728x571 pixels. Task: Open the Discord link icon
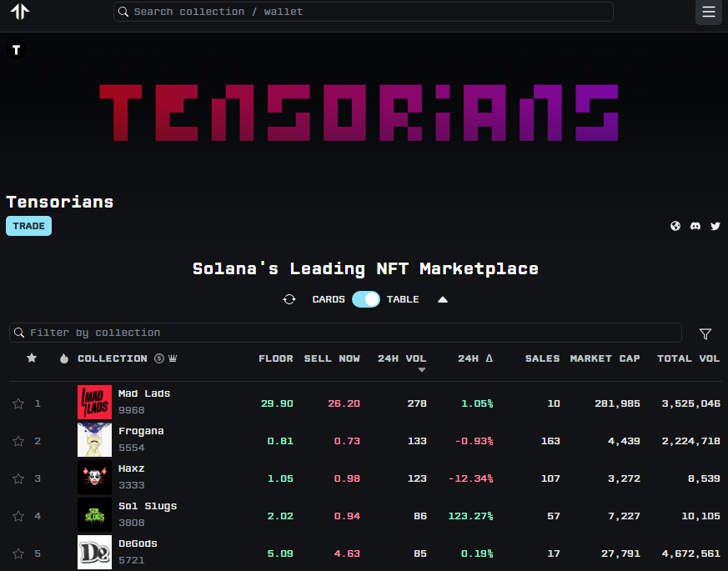click(x=695, y=226)
